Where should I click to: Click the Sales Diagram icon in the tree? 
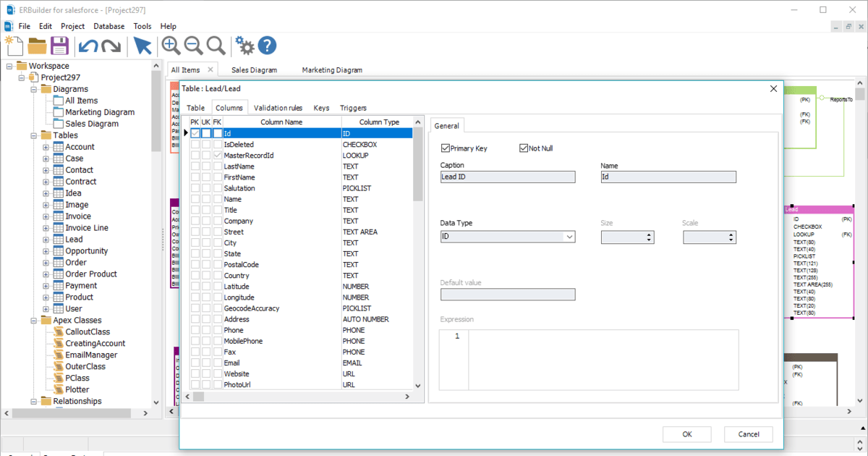point(58,124)
